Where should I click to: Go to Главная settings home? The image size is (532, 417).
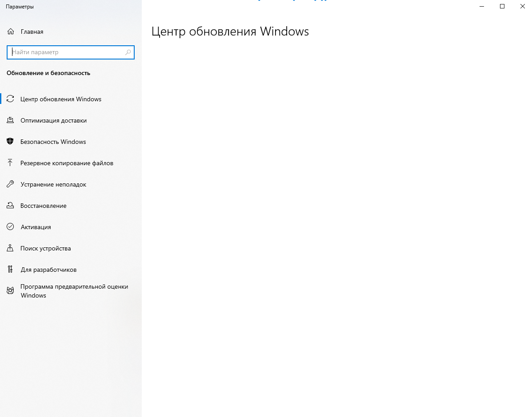(32, 32)
